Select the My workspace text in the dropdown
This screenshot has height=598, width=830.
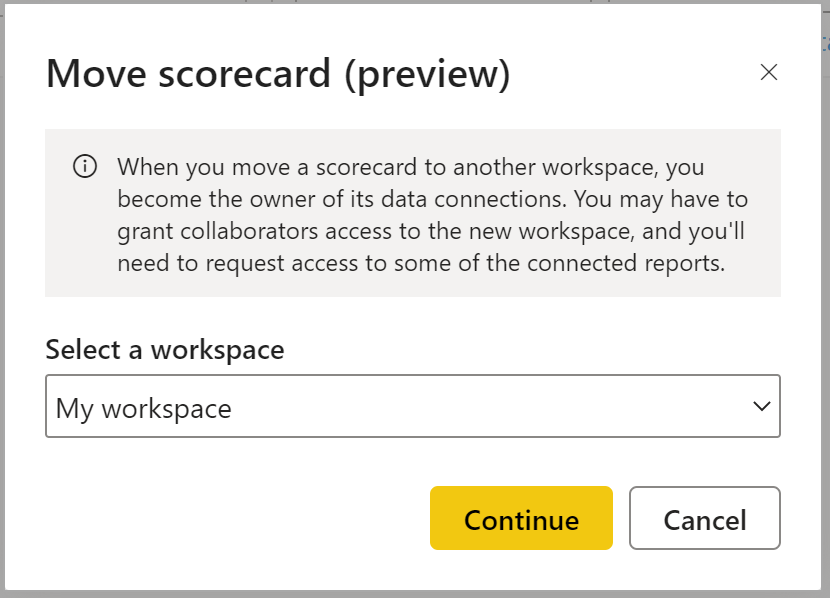coord(144,408)
